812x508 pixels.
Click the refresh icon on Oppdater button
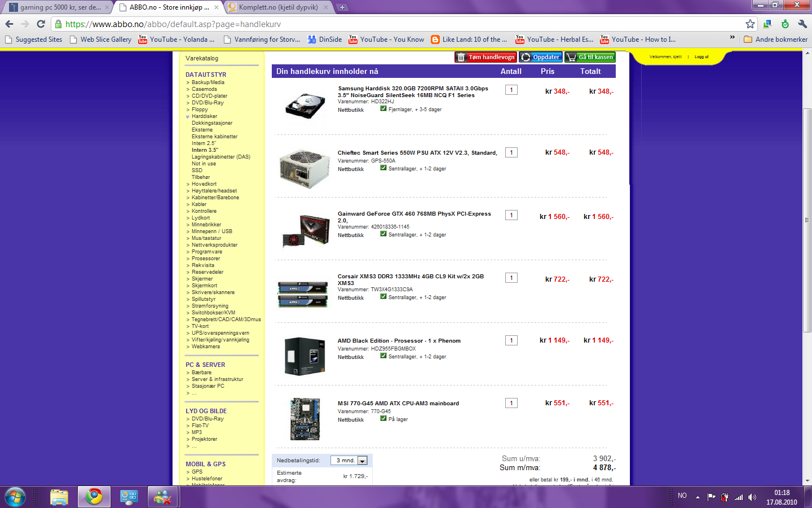click(x=526, y=57)
